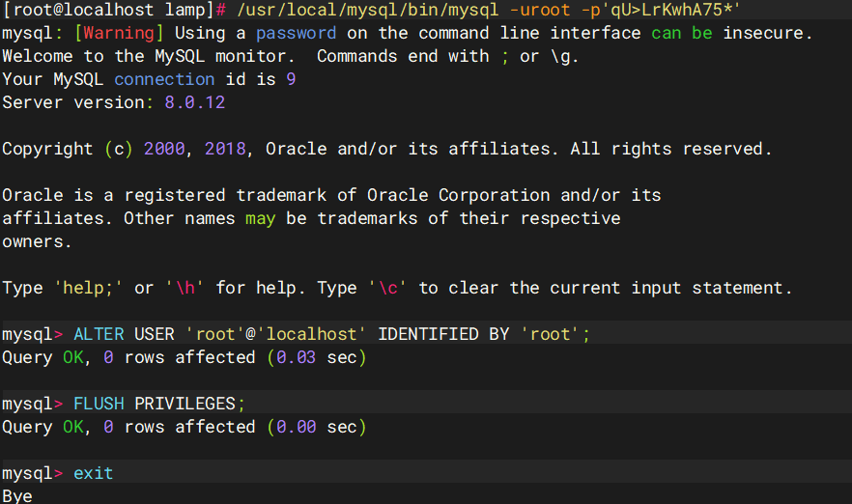The image size is (852, 504).
Task: Click the '\h' quoted help shortcut
Action: click(x=185, y=288)
